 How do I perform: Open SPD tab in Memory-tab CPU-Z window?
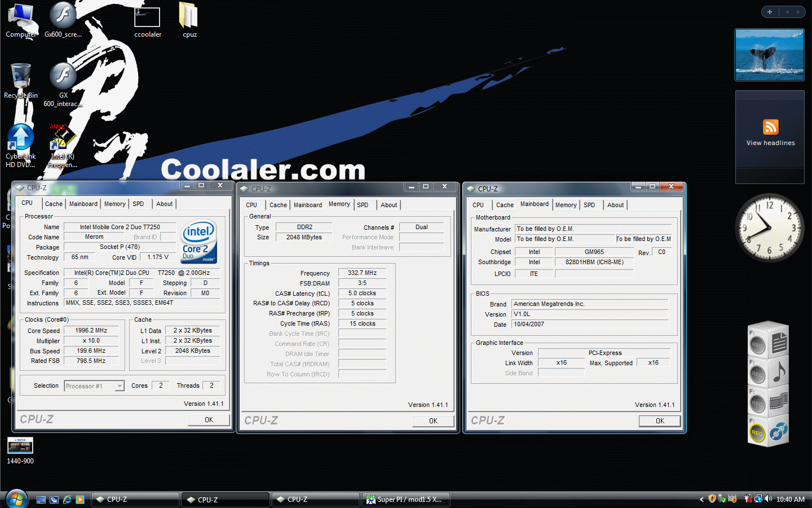(x=363, y=205)
